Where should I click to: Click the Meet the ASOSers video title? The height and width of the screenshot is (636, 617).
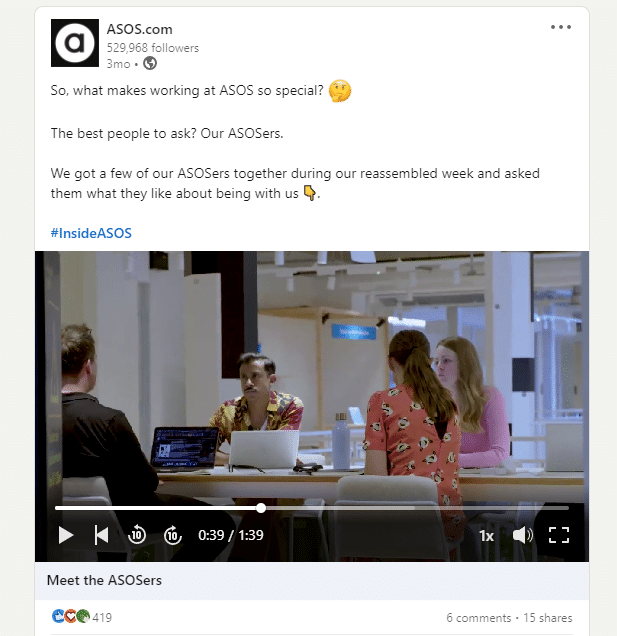click(104, 580)
